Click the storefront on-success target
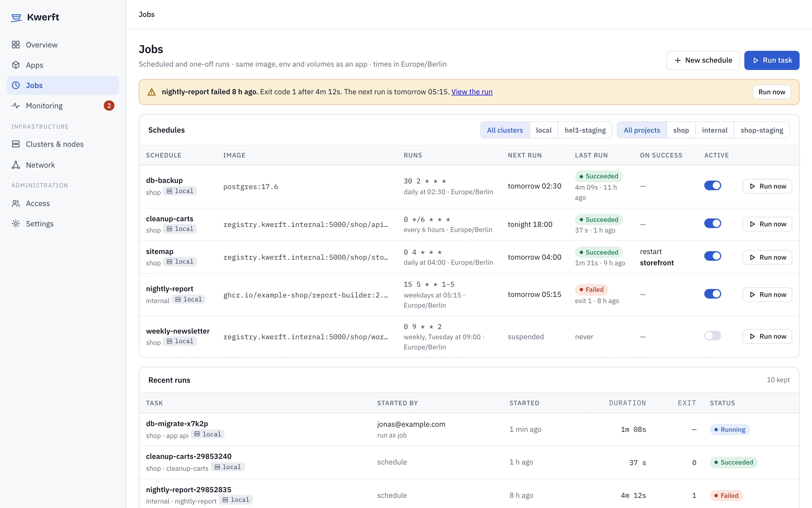 pos(657,263)
